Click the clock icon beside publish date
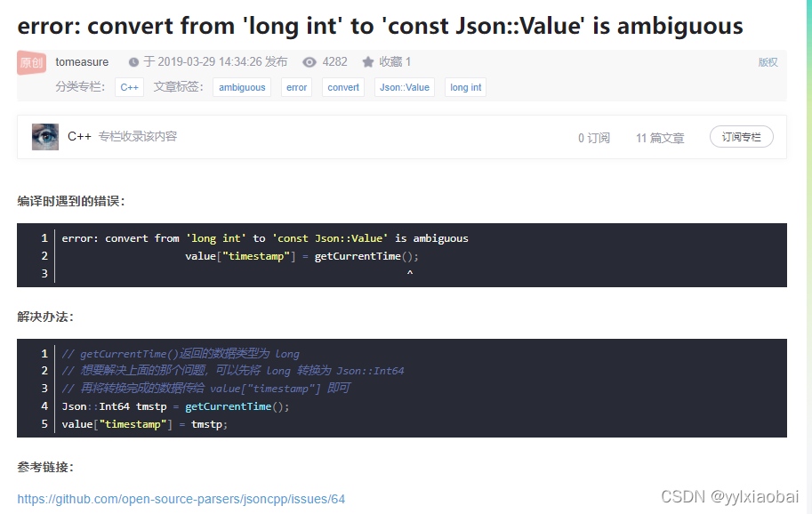This screenshot has height=514, width=812. [131, 61]
